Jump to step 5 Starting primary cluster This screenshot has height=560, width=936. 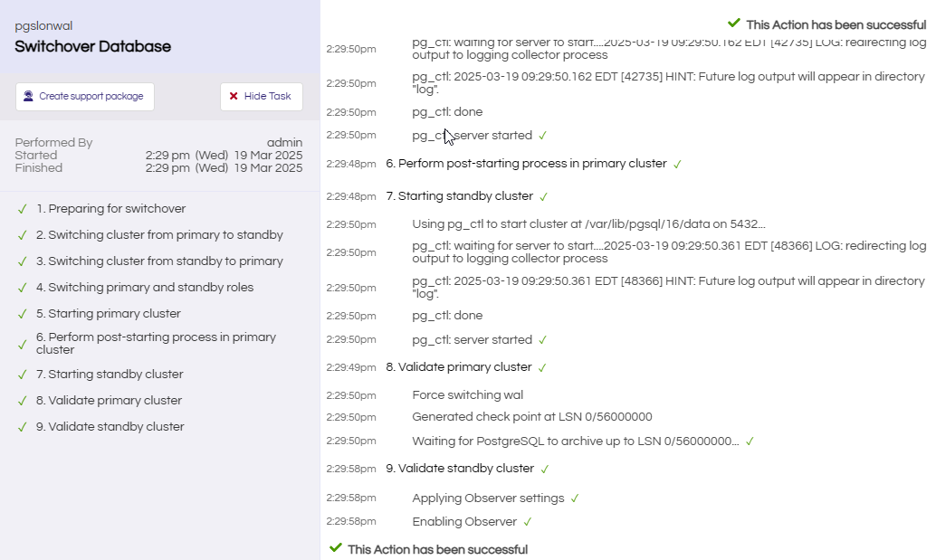click(108, 314)
